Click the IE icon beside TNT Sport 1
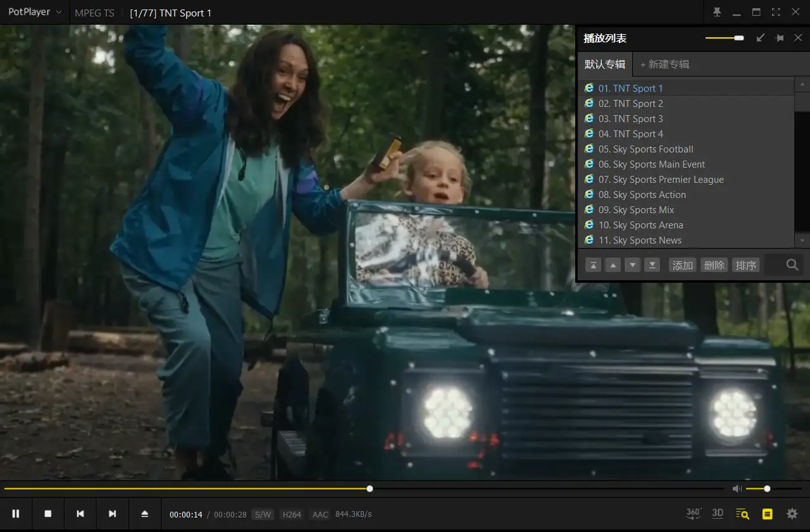Image resolution: width=810 pixels, height=532 pixels. point(589,88)
